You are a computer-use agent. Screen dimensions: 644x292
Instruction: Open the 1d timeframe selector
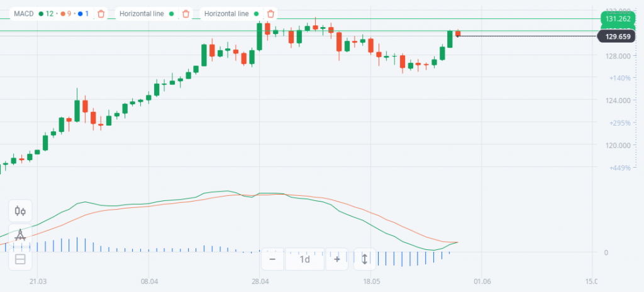coord(304,259)
